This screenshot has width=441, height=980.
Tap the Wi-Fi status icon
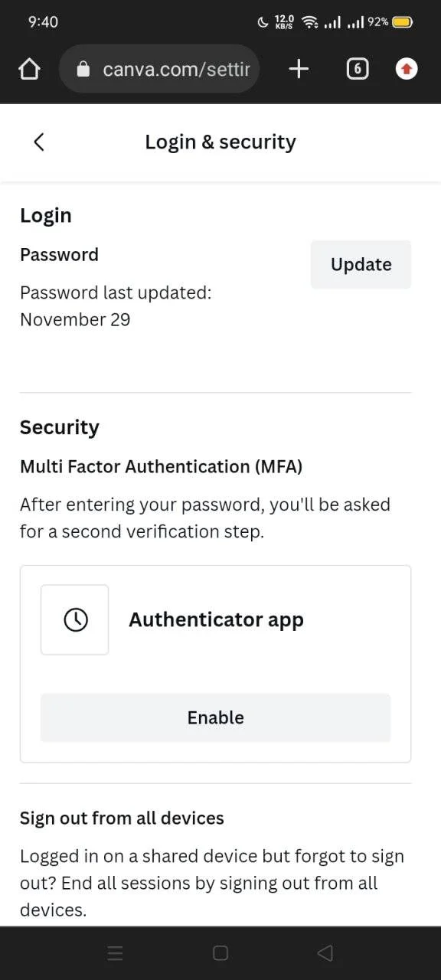[x=310, y=22]
